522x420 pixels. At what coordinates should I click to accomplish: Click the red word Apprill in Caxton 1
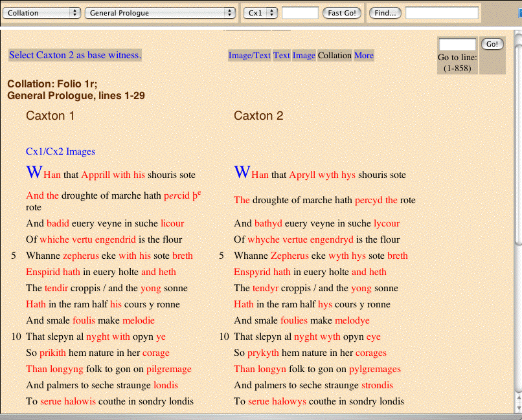(x=96, y=175)
